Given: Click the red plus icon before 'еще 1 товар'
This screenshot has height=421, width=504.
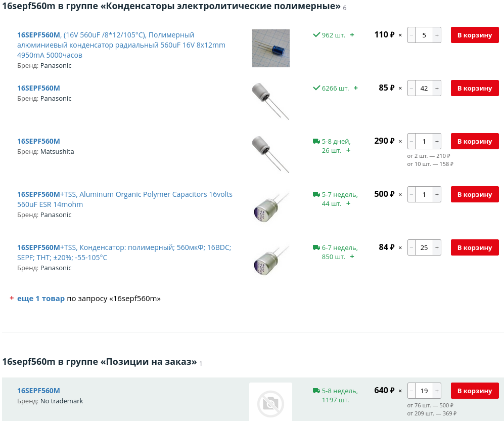Looking at the screenshot, I should [x=12, y=298].
